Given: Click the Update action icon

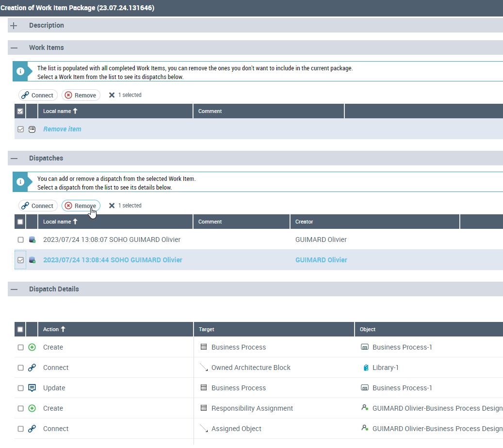Looking at the screenshot, I should coord(32,388).
